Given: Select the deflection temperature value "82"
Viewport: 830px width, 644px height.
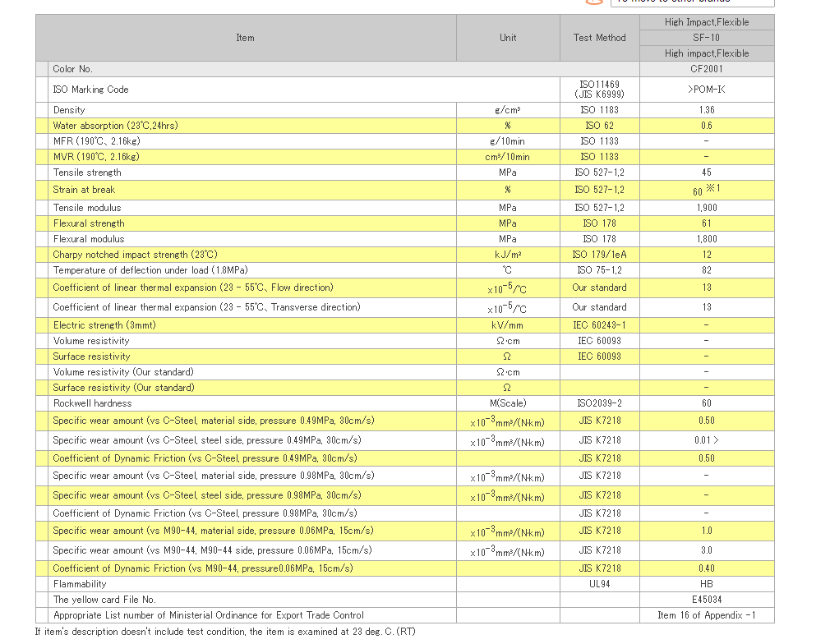Looking at the screenshot, I should pos(707,270).
